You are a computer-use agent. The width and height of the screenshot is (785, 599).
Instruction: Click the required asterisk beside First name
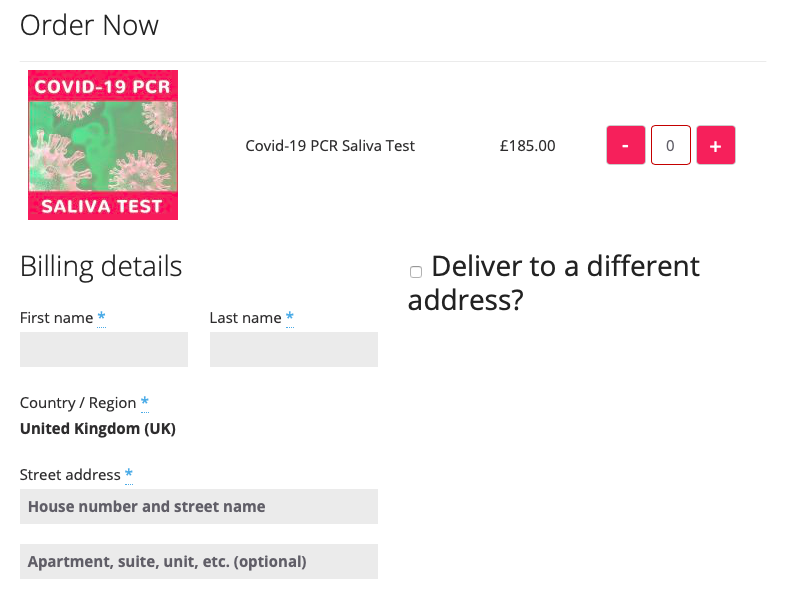tap(101, 318)
